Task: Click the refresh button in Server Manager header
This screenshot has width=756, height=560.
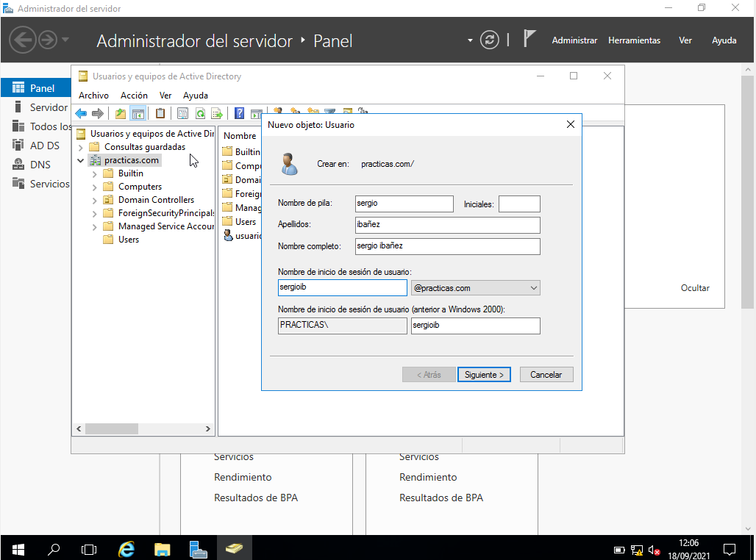Action: (x=489, y=40)
